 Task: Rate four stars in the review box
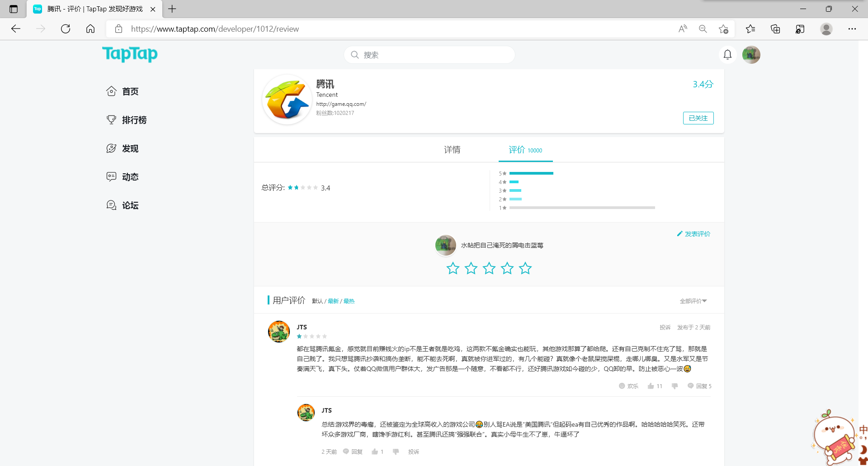click(507, 268)
